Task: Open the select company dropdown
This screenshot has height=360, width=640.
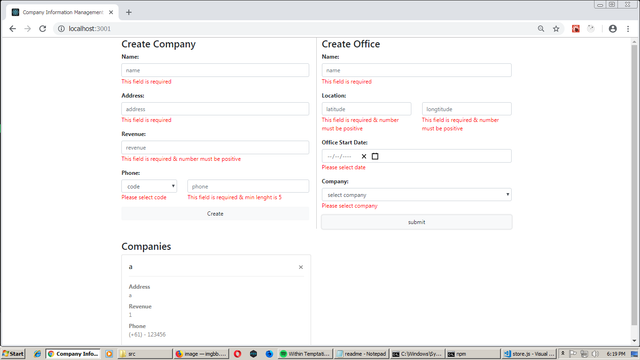Action: click(x=416, y=195)
